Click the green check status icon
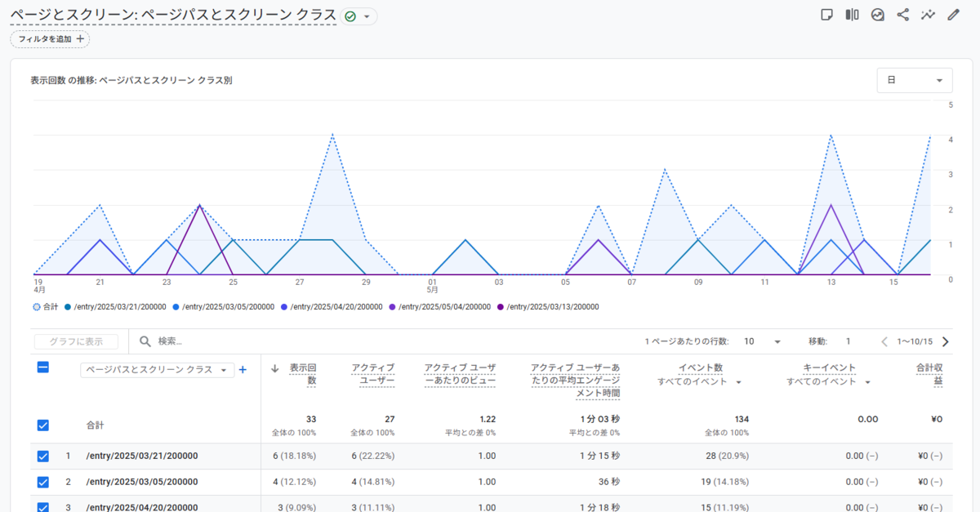 click(x=350, y=16)
